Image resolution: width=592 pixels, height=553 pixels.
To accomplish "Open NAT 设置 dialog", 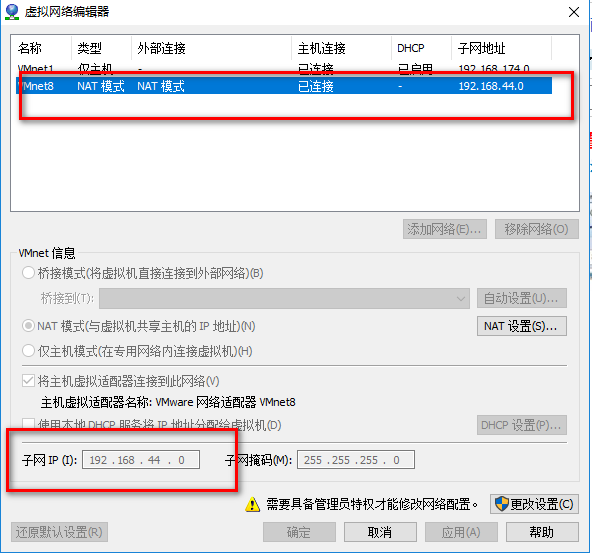I will (x=522, y=326).
